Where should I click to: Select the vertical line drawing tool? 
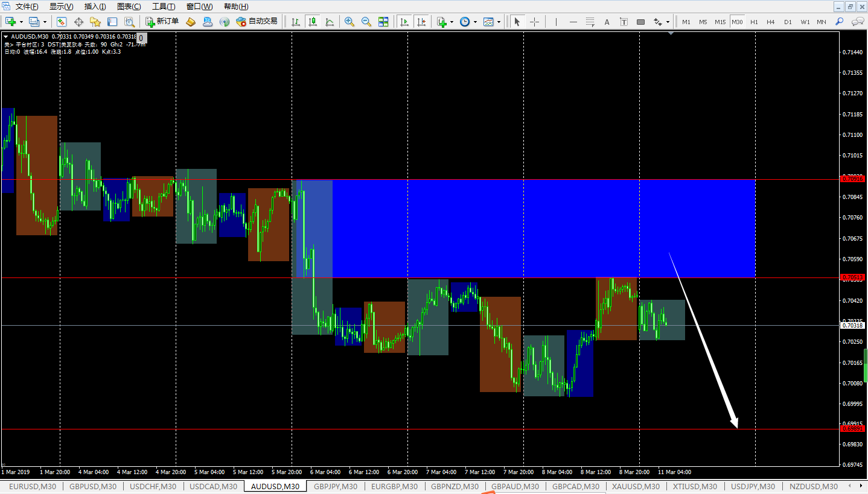tap(556, 22)
